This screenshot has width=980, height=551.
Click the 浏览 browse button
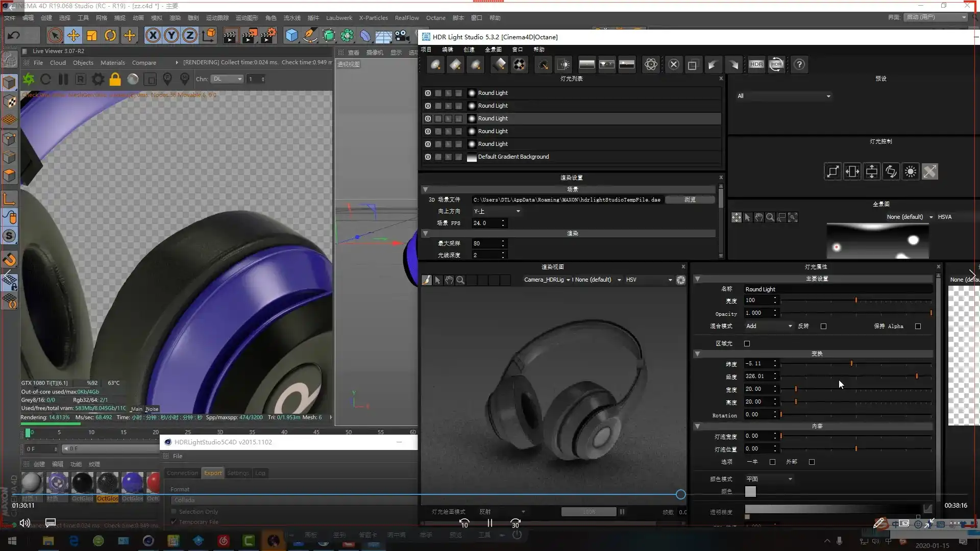[690, 200]
